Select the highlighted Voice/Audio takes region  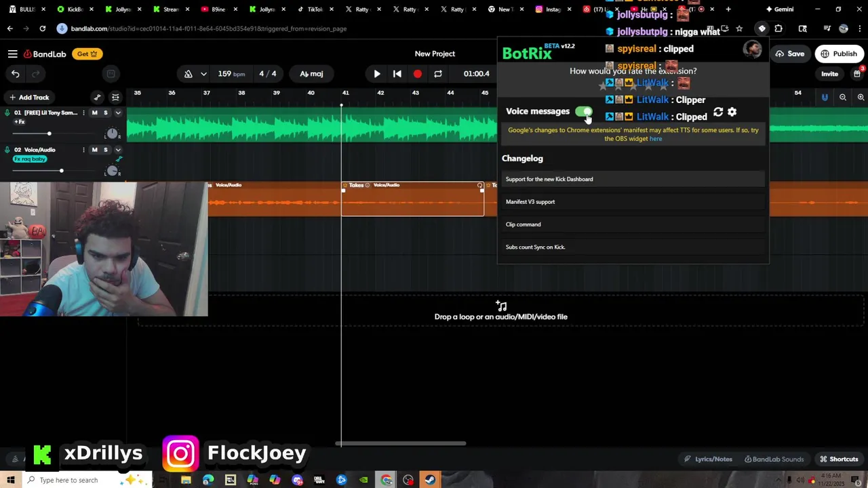(x=412, y=199)
